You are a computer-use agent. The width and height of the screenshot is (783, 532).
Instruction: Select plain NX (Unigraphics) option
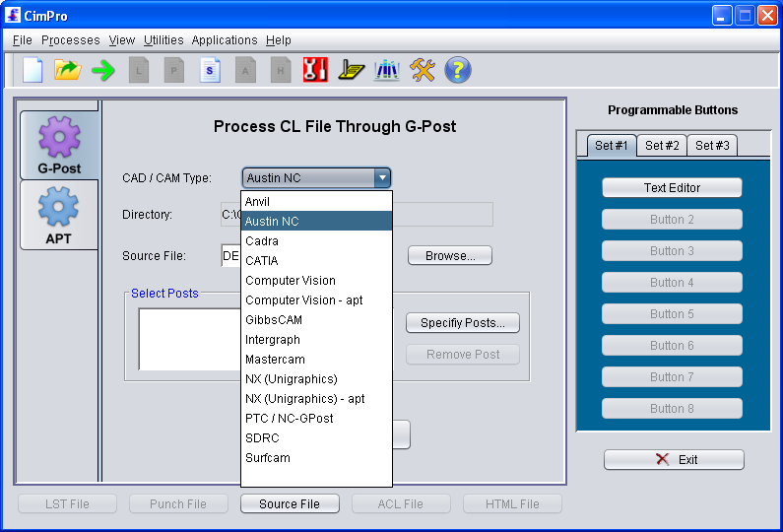[316, 378]
